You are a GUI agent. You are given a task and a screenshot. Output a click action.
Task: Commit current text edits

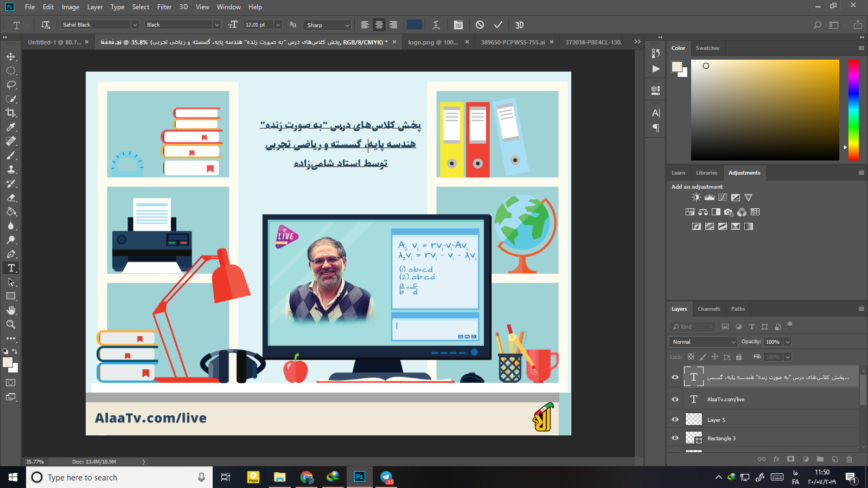point(498,25)
